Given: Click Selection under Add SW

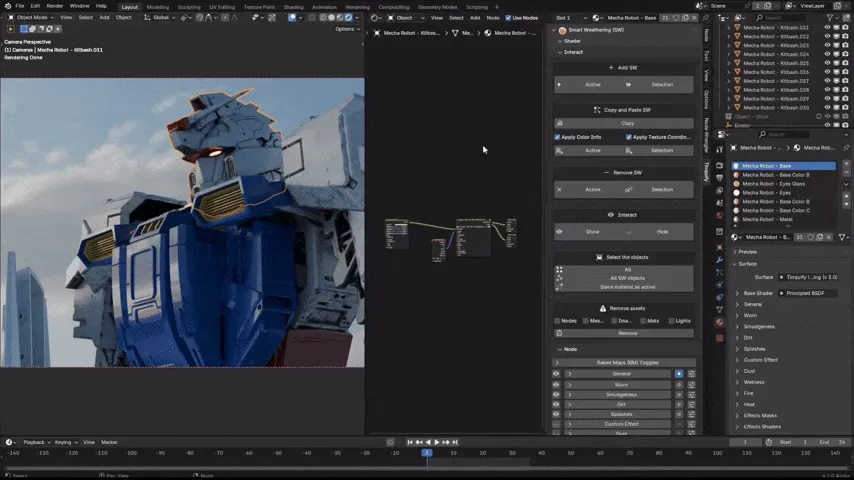Looking at the screenshot, I should coord(659,84).
